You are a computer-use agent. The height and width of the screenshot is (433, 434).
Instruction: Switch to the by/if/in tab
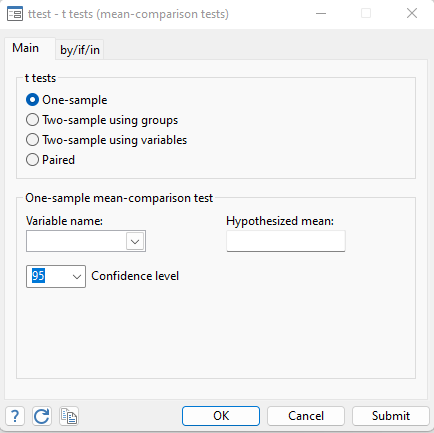click(x=80, y=50)
